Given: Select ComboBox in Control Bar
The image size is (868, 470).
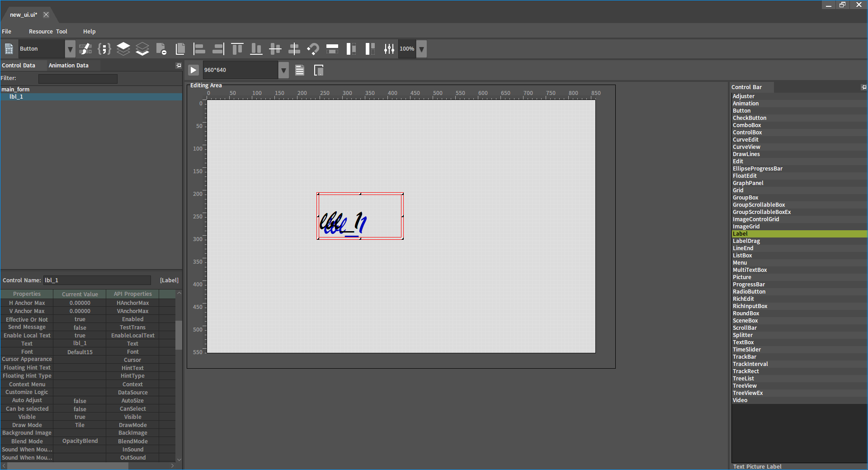Looking at the screenshot, I should [x=799, y=125].
